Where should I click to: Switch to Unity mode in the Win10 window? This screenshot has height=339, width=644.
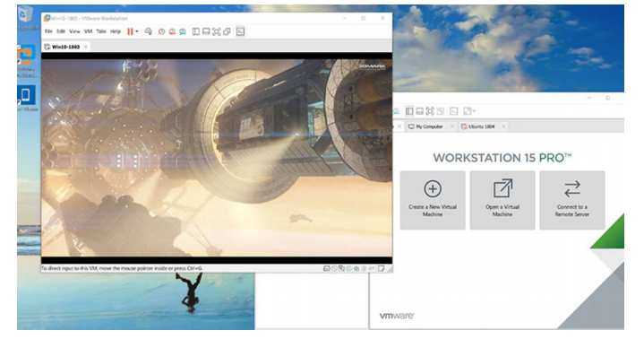click(x=227, y=31)
